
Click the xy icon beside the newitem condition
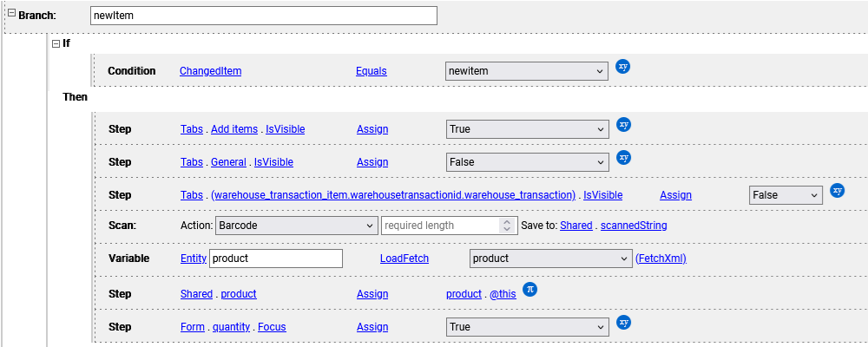pyautogui.click(x=622, y=67)
